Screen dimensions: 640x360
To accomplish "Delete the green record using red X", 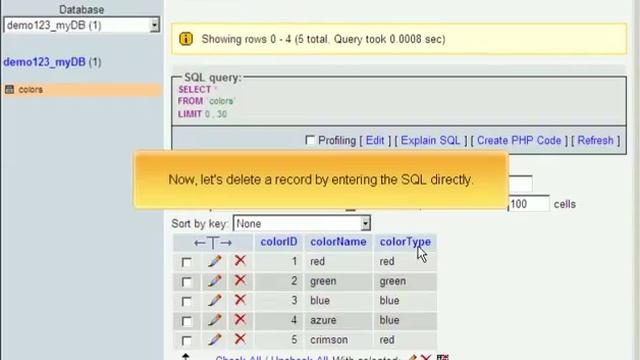I will pyautogui.click(x=240, y=280).
